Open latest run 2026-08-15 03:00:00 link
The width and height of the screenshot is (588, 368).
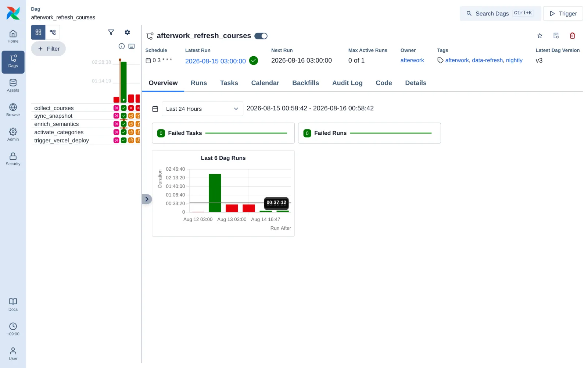tap(215, 61)
